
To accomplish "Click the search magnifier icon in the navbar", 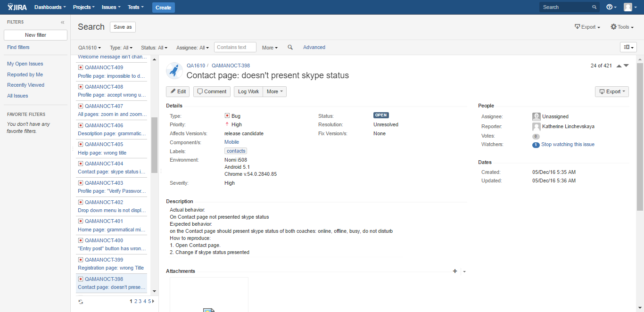I will (594, 7).
